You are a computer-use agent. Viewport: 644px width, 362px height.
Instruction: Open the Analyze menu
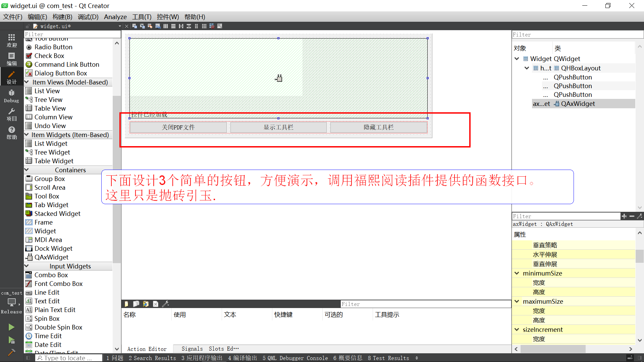[115, 17]
